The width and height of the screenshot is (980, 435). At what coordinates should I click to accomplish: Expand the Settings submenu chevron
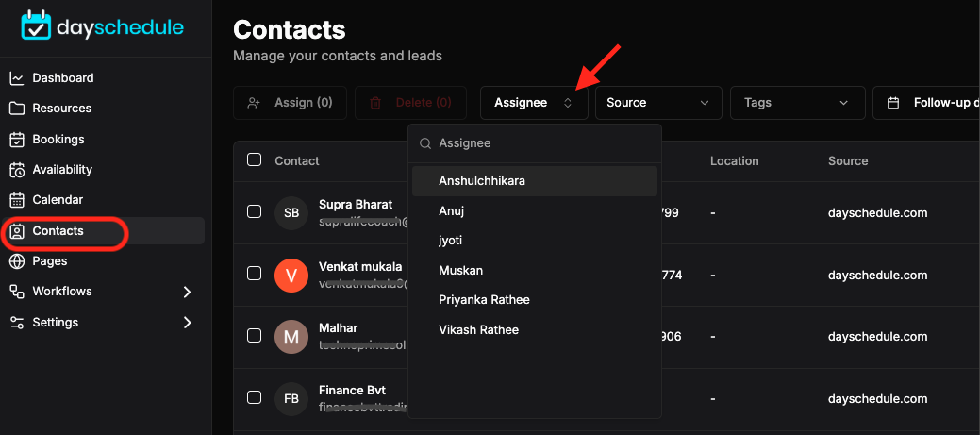[x=187, y=323]
